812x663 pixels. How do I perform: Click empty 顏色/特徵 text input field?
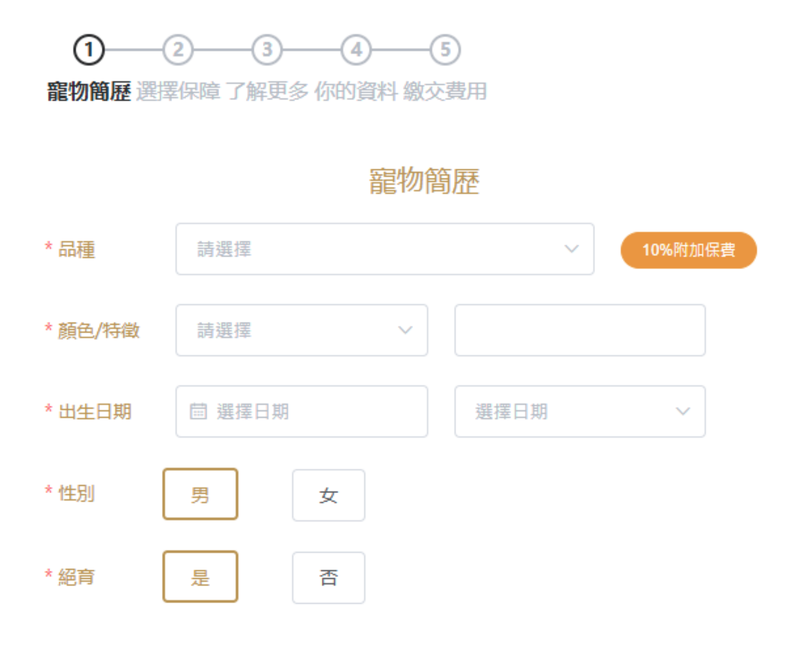580,330
